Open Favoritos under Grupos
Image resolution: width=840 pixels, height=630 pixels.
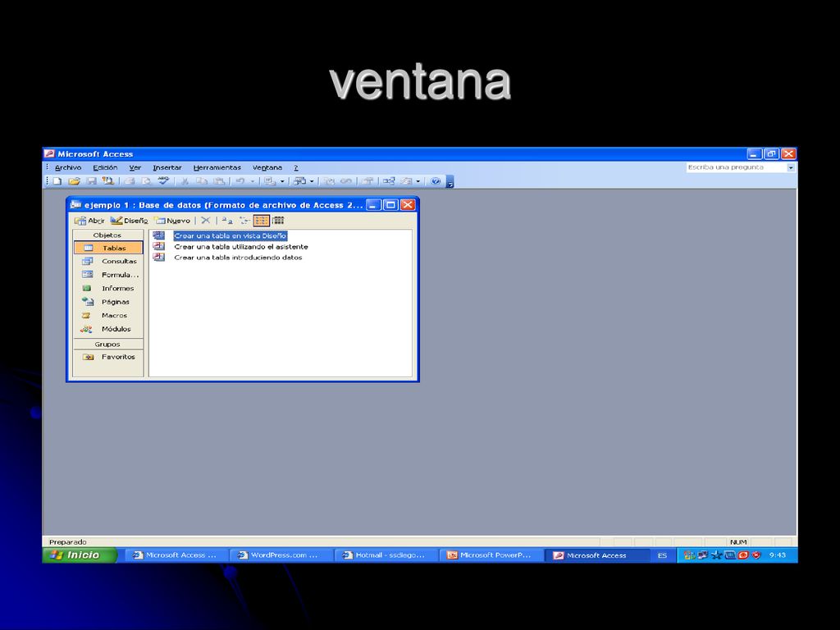tap(109, 357)
